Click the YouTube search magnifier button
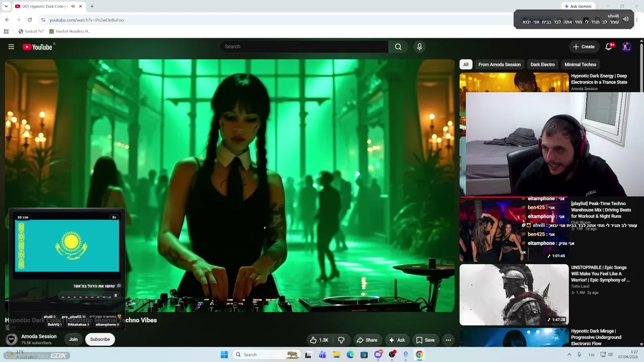The height and width of the screenshot is (362, 644). tap(398, 47)
